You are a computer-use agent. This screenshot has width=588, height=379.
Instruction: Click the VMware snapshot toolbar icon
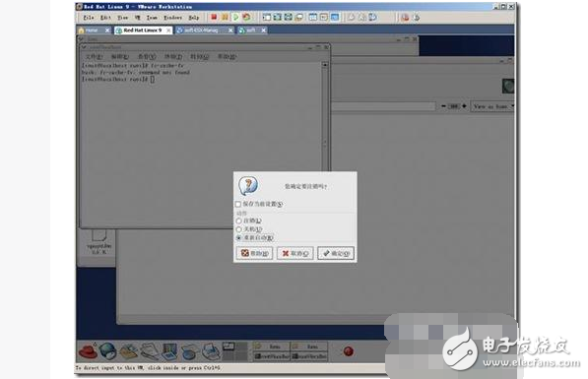(x=351, y=18)
